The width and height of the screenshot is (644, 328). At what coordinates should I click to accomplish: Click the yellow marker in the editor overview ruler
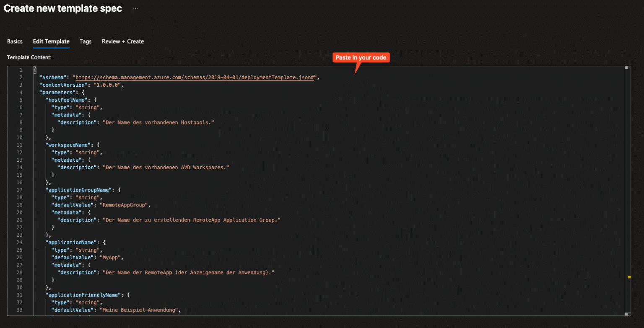click(629, 277)
